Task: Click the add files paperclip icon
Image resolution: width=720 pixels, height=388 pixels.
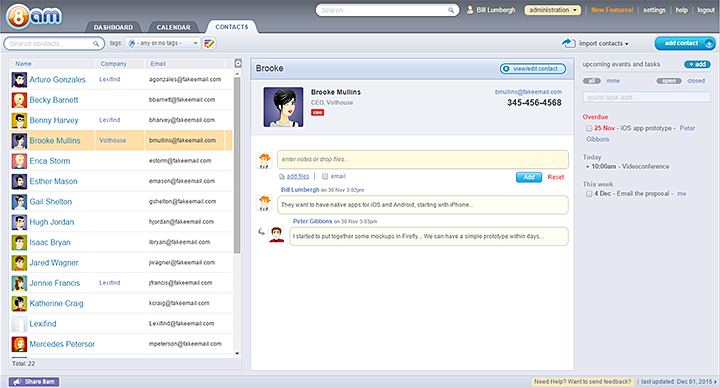Action: click(281, 177)
